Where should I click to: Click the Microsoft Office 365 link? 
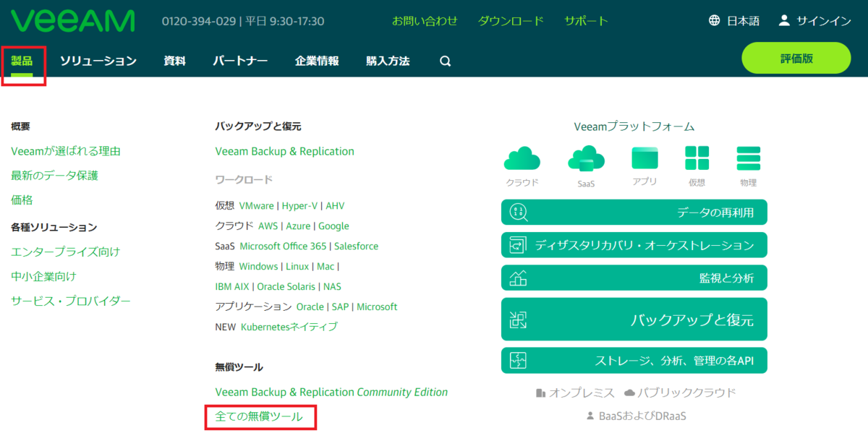[x=283, y=246]
